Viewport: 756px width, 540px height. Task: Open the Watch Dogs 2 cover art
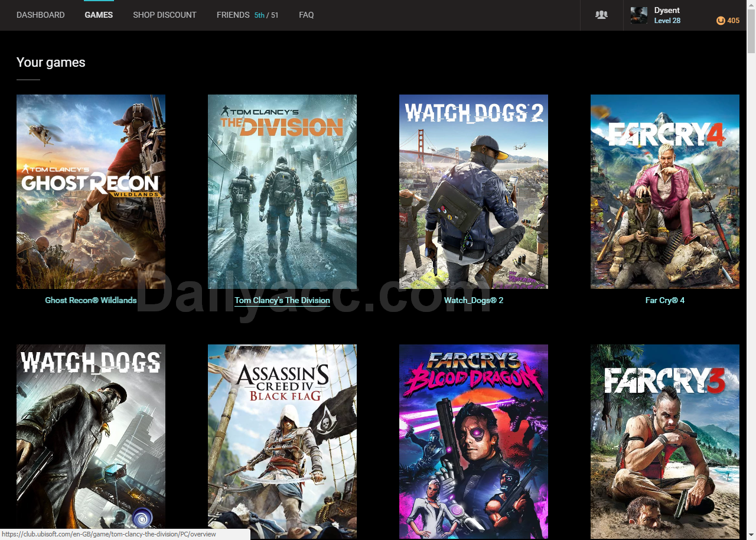point(474,191)
